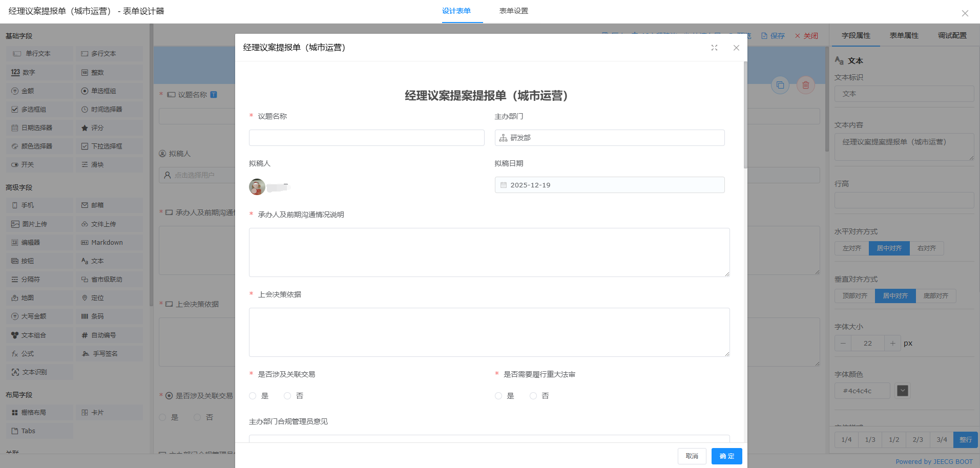Select the 评分 rating component
The width and height of the screenshot is (980, 468).
(110, 127)
